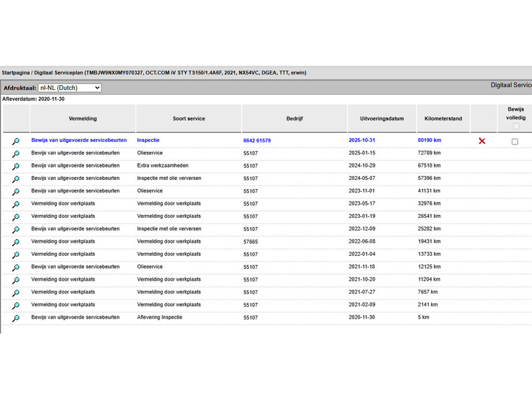
Task: Select the Soort service column header
Action: [189, 119]
